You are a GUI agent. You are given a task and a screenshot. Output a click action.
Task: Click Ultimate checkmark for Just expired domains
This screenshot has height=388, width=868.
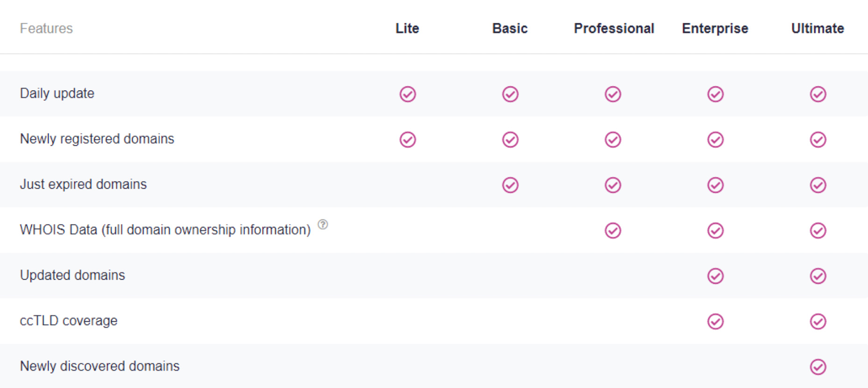tap(818, 185)
